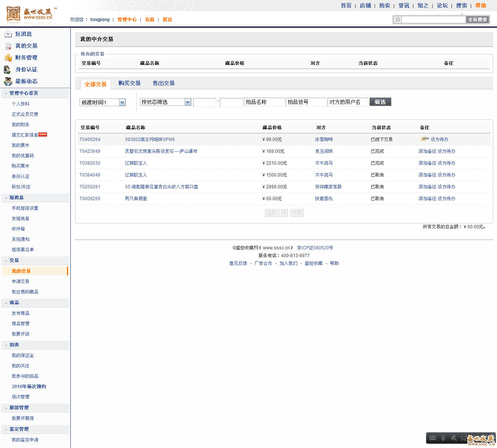Viewport: 497px width, 448px height.
Task: Click the note icon in row T0469264
Action: tap(425, 139)
